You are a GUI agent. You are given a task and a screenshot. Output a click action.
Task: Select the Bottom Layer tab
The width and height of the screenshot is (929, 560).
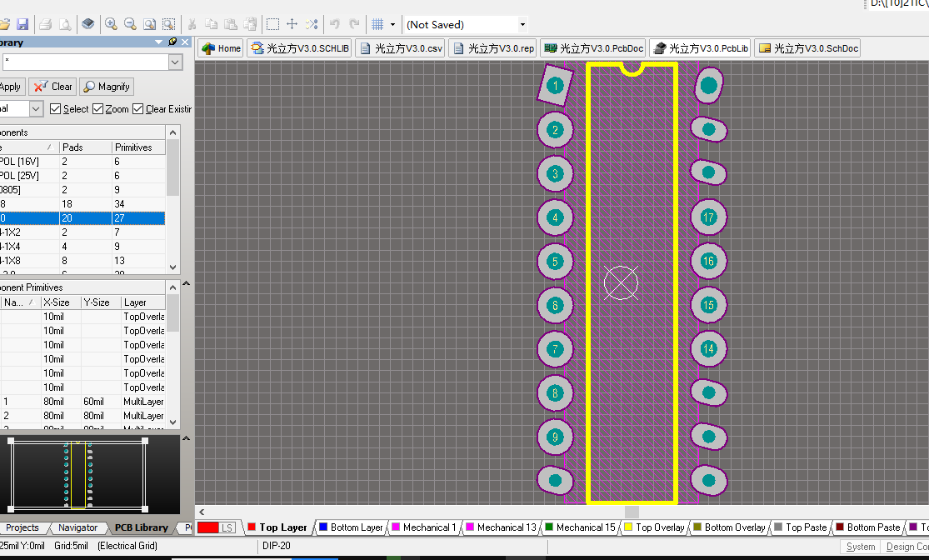pos(351,527)
